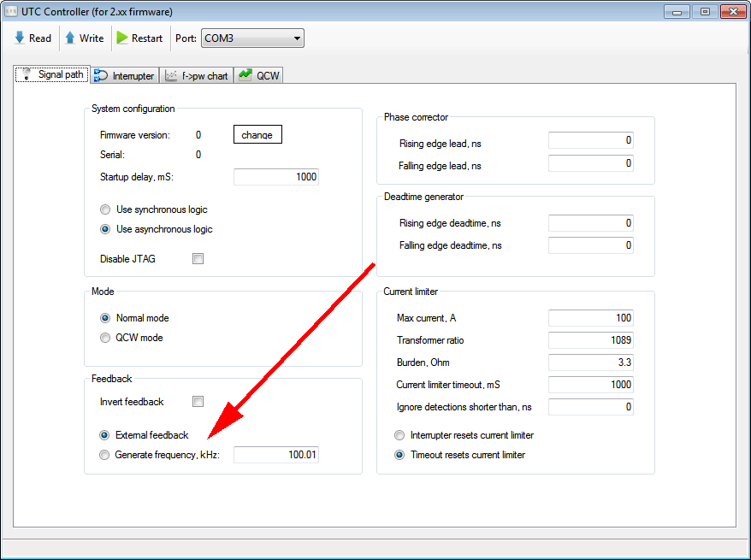
Task: Click the Read toolbar icon
Action: click(20, 38)
